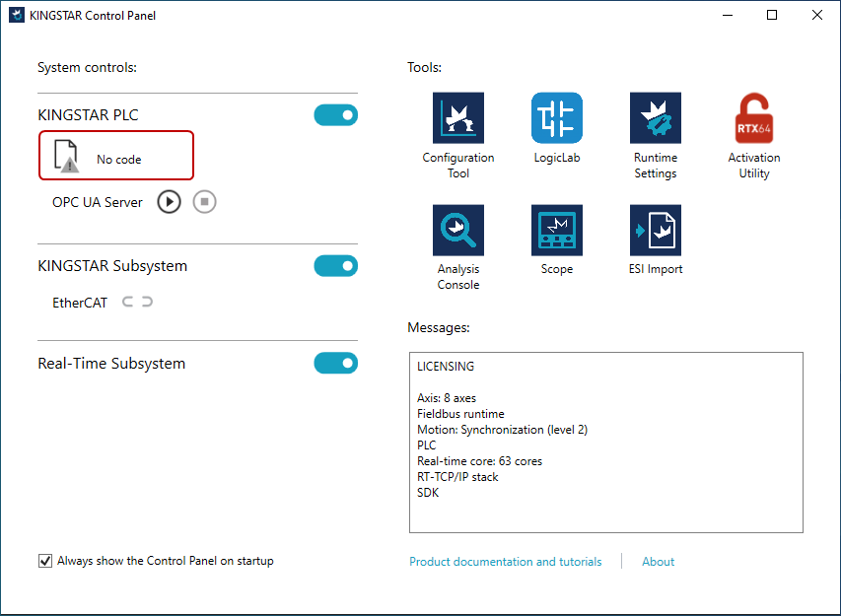The image size is (841, 616).
Task: Start the OPC UA Server
Action: [x=170, y=202]
